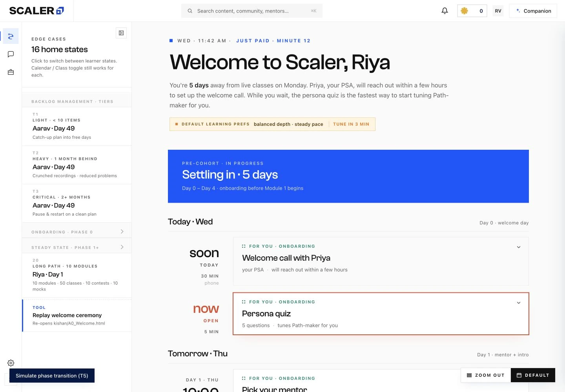Open the coins counter showing 0
The width and height of the screenshot is (565, 392).
pos(472,11)
